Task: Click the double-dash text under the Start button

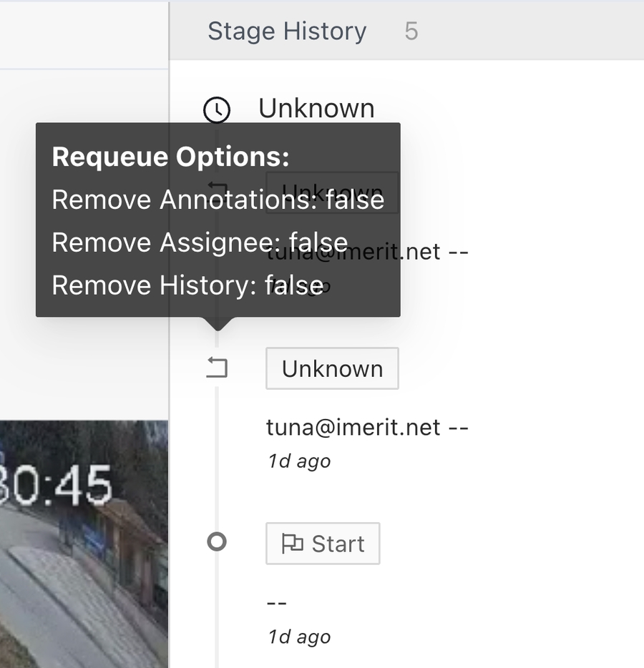Action: pos(277,603)
